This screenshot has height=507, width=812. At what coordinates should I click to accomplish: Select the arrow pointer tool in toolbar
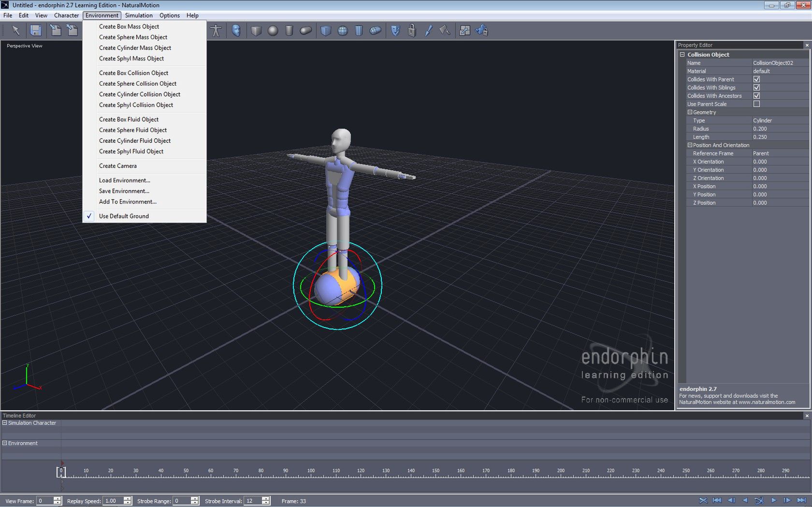[x=16, y=30]
